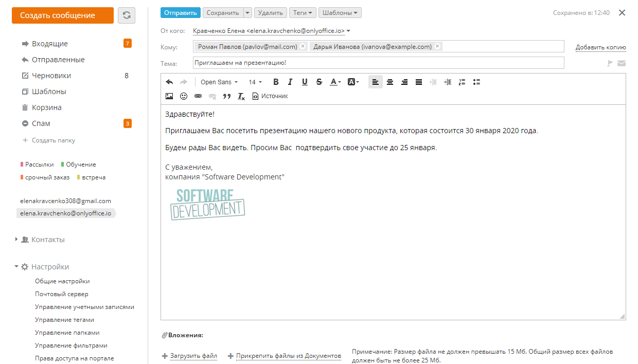The height and width of the screenshot is (364, 638).
Task: Send the message with Отправить
Action: point(181,13)
